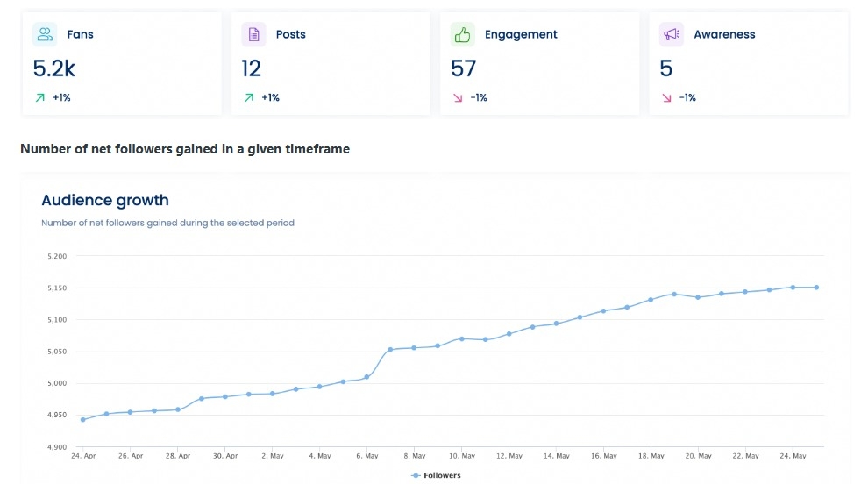Click the Fans people icon
The height and width of the screenshot is (484, 868).
click(45, 34)
